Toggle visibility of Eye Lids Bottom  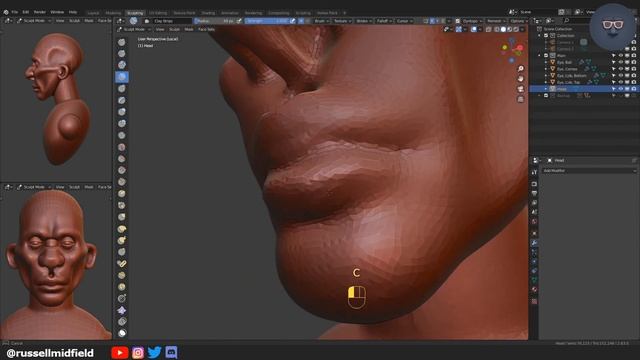[620, 76]
